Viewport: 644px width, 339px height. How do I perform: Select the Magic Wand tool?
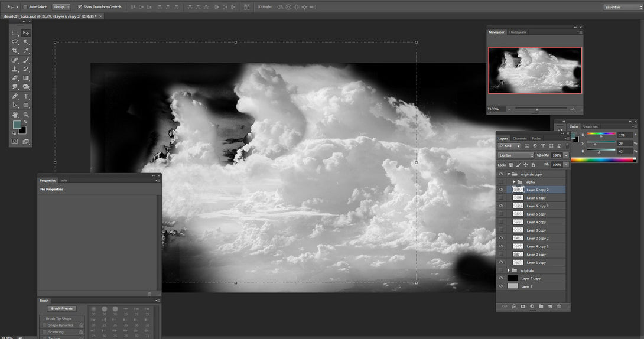pos(26,41)
